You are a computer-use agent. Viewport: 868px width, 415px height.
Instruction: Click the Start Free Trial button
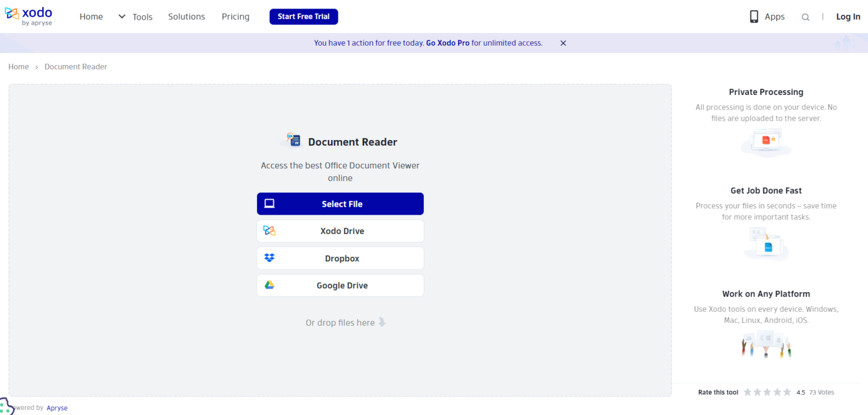point(303,16)
